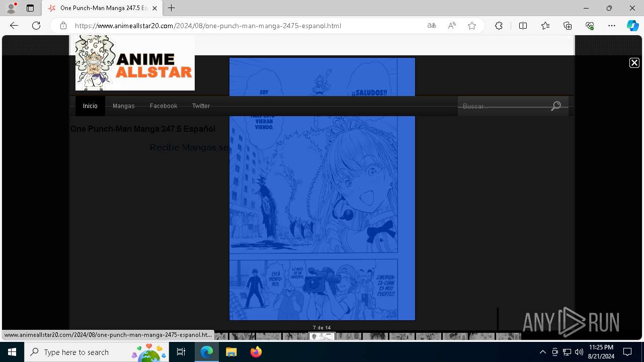
Task: Open the Mangas menu item
Action: coord(124,106)
